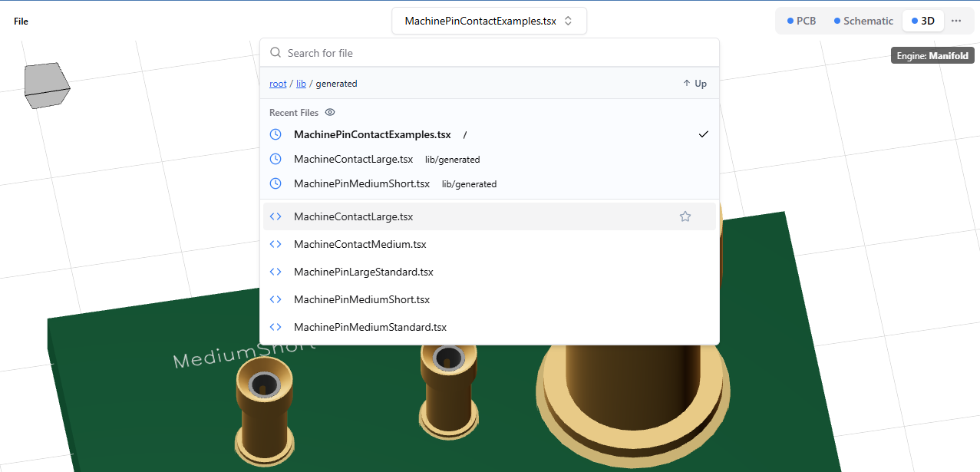Image resolution: width=980 pixels, height=472 pixels.
Task: Go to root in the breadcrumb
Action: (x=278, y=84)
